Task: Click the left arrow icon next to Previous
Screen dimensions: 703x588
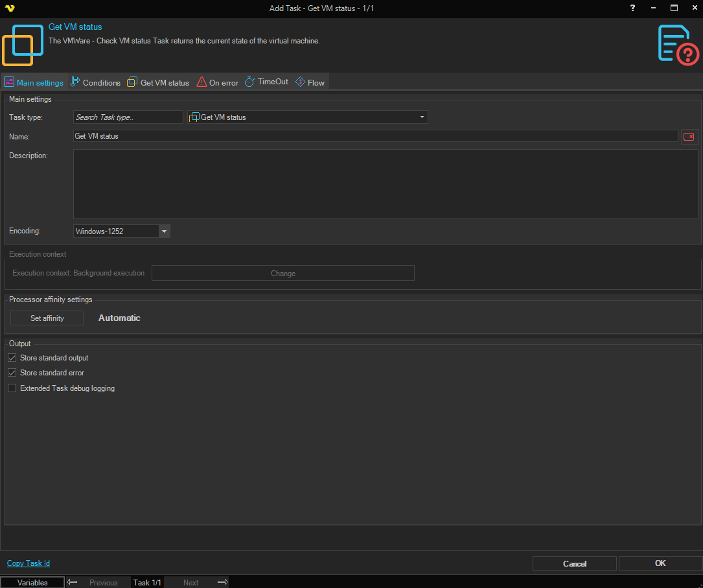Action: tap(73, 582)
